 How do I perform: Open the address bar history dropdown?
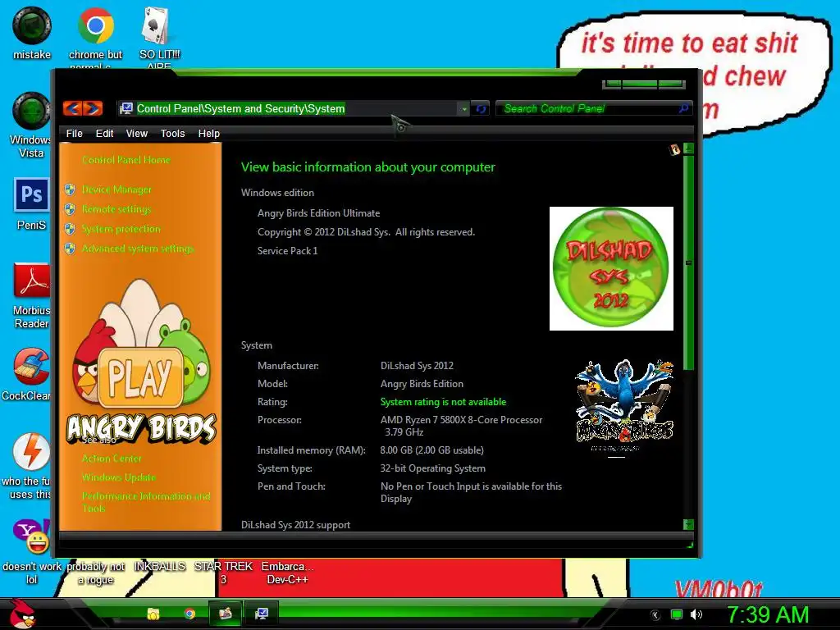464,109
